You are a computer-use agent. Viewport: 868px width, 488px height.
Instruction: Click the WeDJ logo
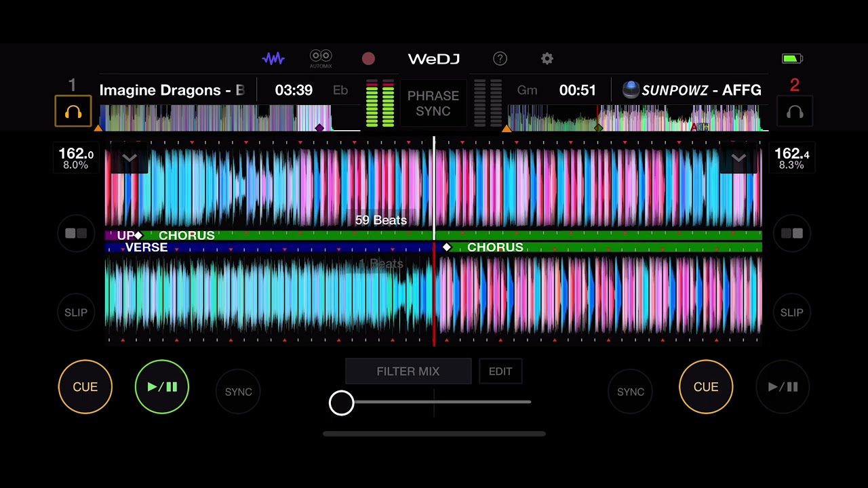pyautogui.click(x=434, y=59)
